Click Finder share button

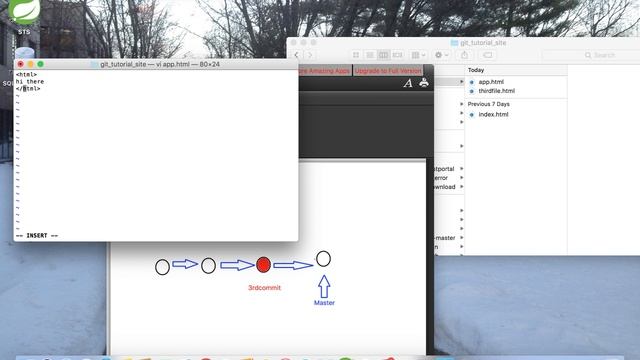[464, 55]
